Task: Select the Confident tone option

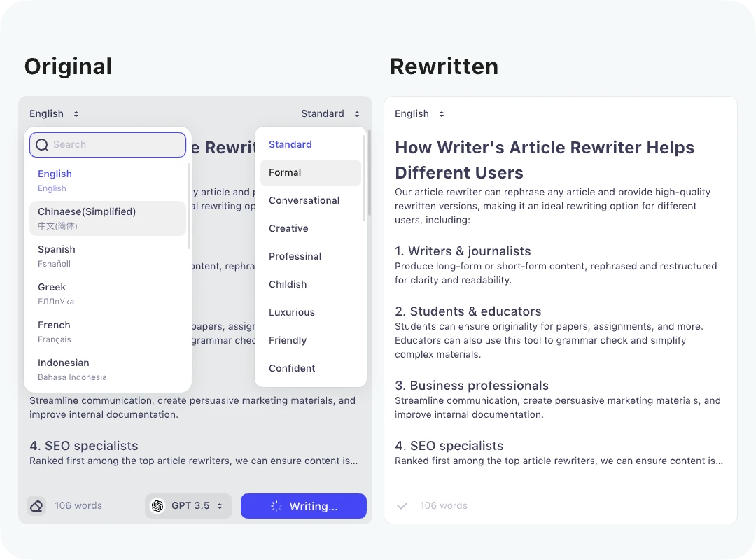Action: point(292,368)
